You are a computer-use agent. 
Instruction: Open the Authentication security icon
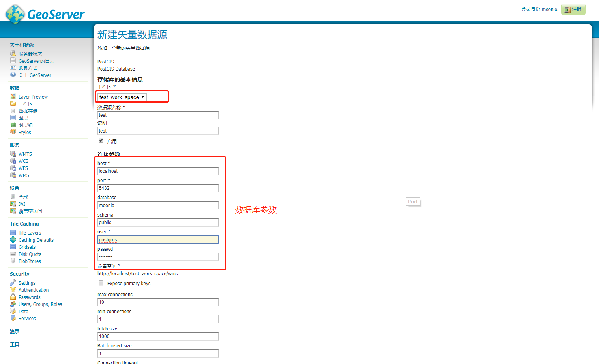[x=13, y=290]
